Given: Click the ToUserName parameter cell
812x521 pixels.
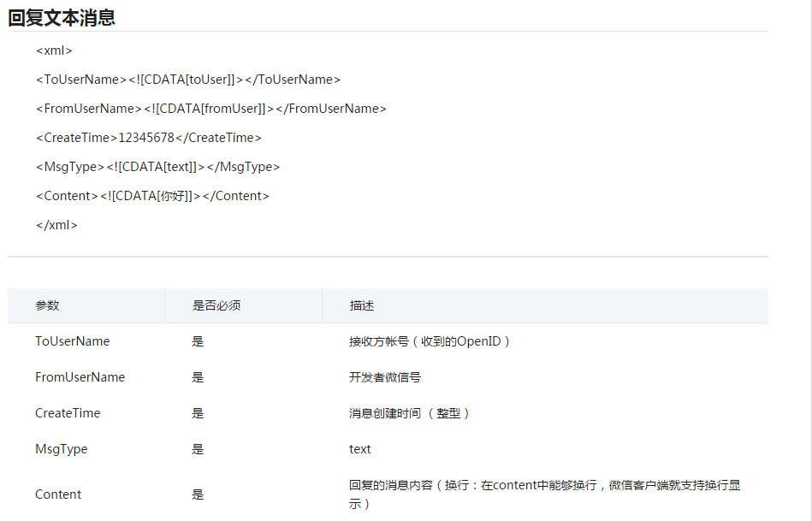Looking at the screenshot, I should [x=73, y=341].
